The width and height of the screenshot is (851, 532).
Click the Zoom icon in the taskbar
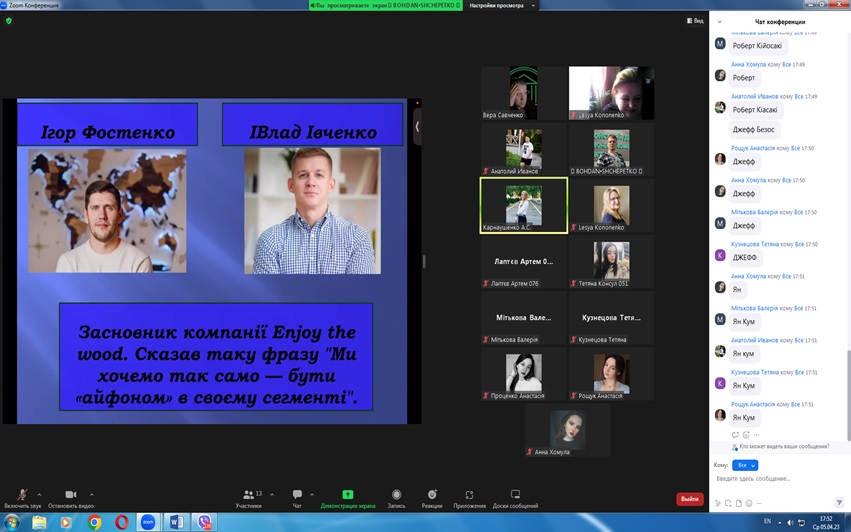pos(148,522)
